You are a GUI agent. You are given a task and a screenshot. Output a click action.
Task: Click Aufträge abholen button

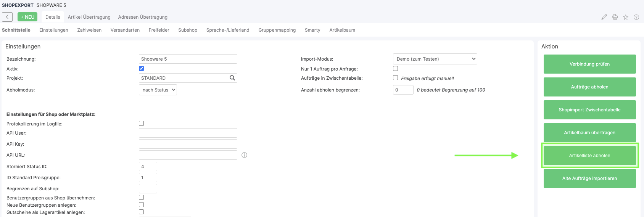(590, 87)
